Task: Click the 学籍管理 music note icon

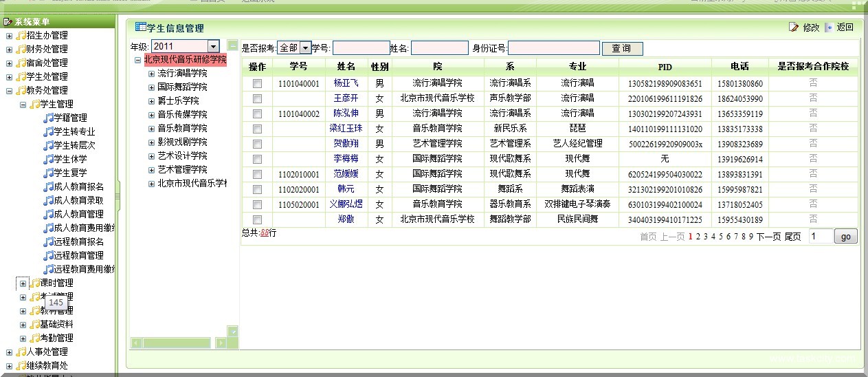Action: [48, 118]
